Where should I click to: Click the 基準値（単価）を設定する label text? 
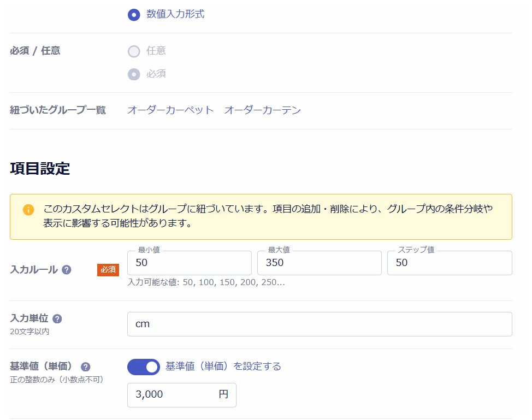tap(223, 366)
